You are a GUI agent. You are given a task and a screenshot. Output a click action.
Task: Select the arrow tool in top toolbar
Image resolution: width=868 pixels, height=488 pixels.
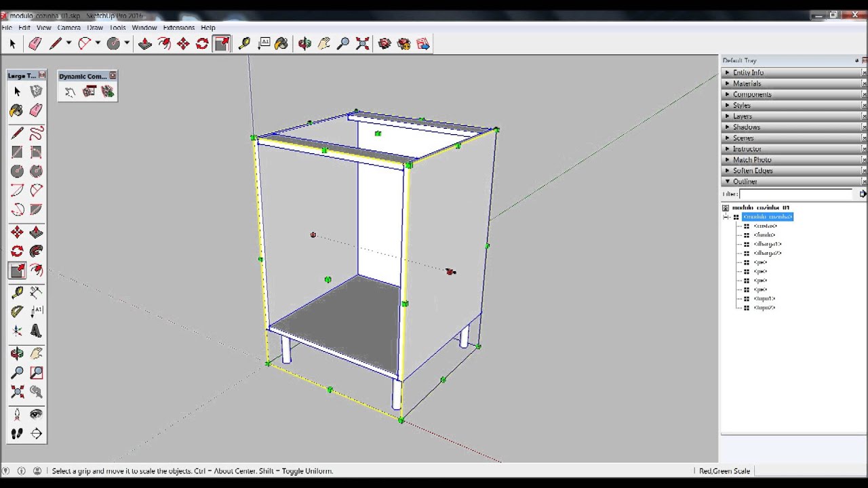pyautogui.click(x=12, y=43)
